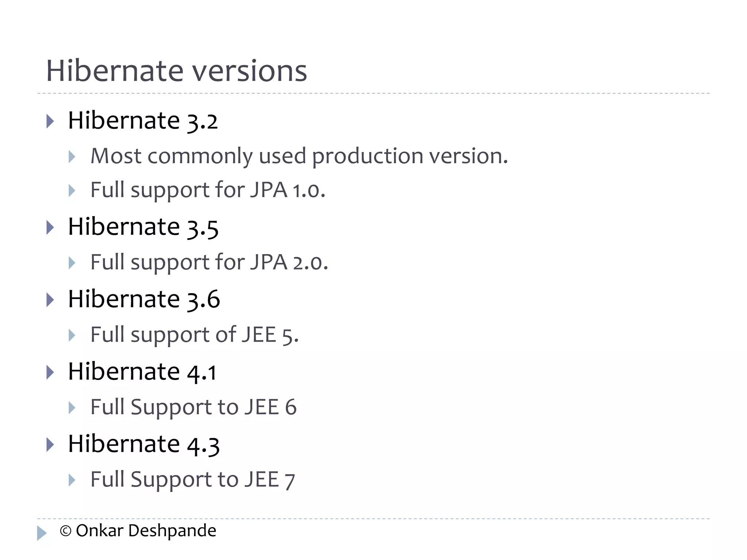Click sub-bullet arrow before 'Full support for JPA 1.0'
Screen dimensions: 747x560
pyautogui.click(x=72, y=190)
